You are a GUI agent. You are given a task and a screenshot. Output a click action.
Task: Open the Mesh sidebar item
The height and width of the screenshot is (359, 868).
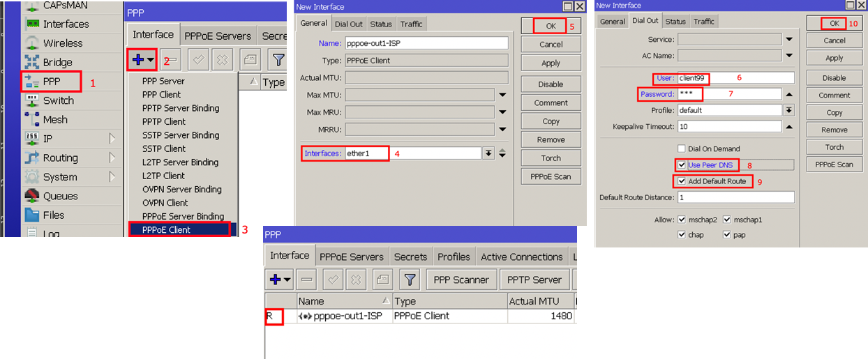pos(55,120)
